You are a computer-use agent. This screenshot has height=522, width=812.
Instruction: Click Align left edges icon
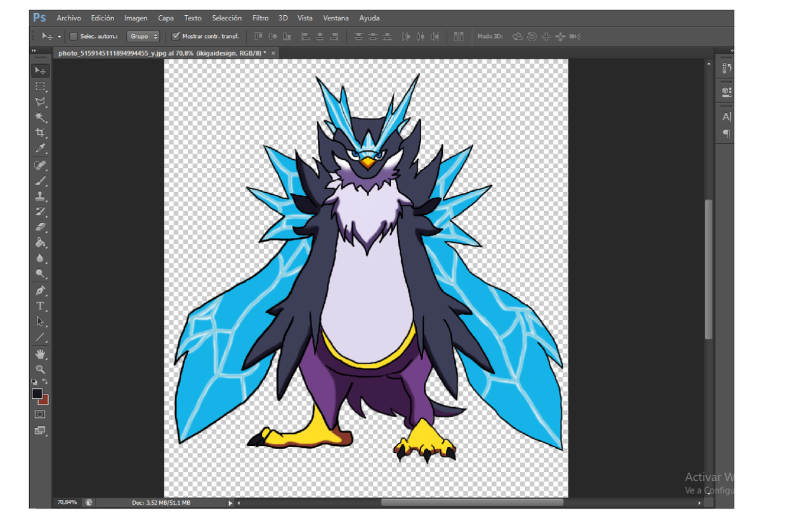click(x=305, y=37)
